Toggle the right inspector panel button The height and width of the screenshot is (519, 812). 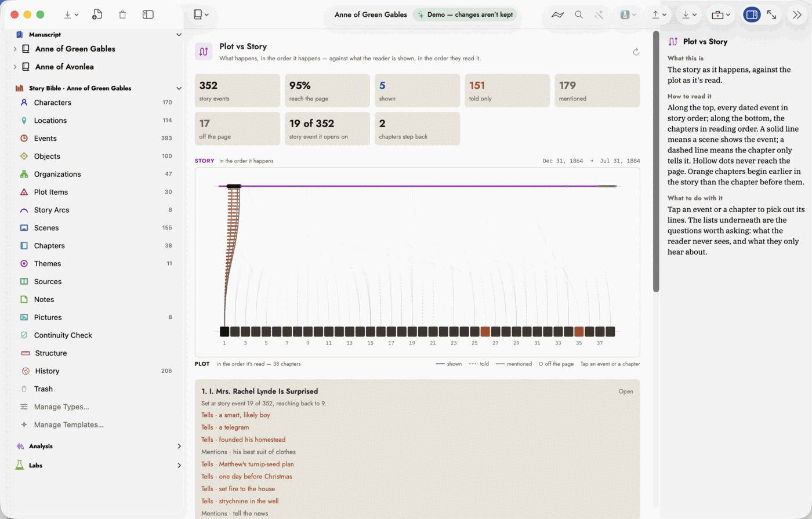(x=752, y=14)
